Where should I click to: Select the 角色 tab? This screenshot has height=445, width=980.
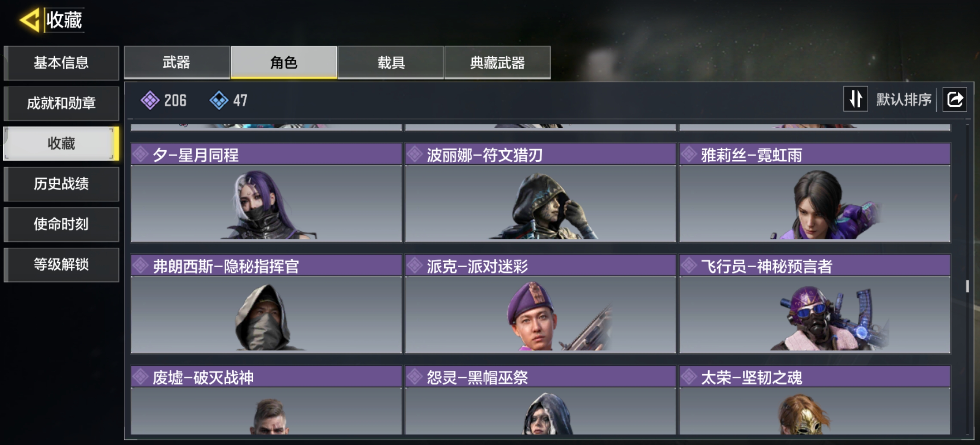click(x=284, y=62)
